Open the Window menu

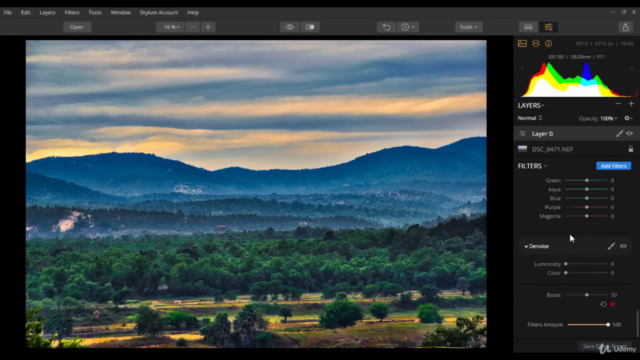(120, 13)
